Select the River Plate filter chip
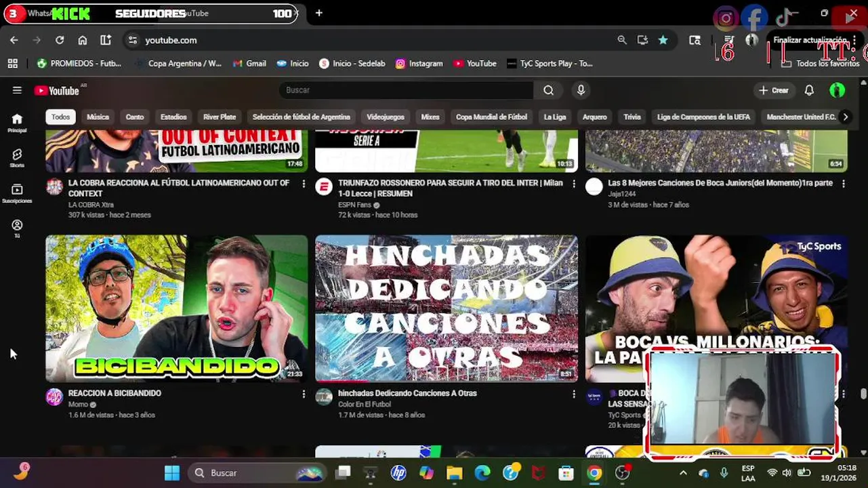This screenshot has height=488, width=868. [220, 117]
